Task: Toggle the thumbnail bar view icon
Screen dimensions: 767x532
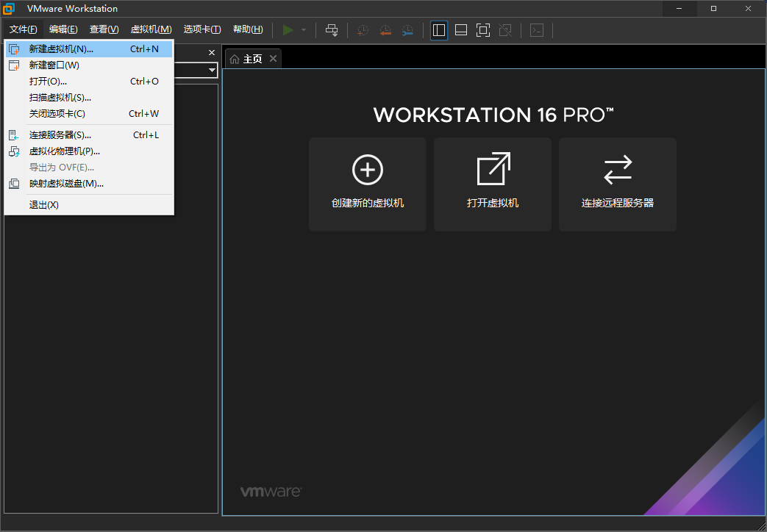Action: [x=461, y=30]
